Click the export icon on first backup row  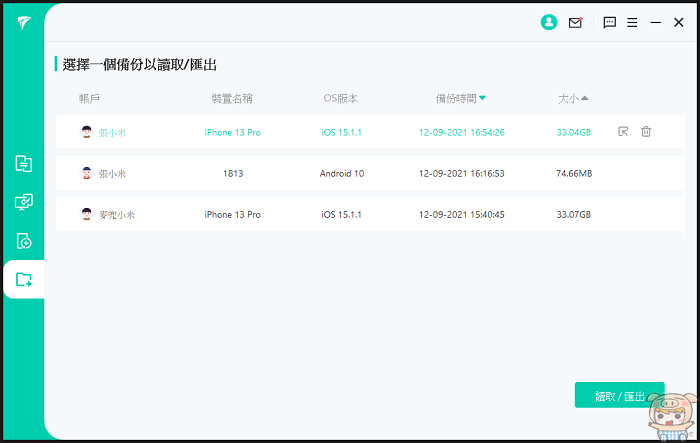(623, 132)
